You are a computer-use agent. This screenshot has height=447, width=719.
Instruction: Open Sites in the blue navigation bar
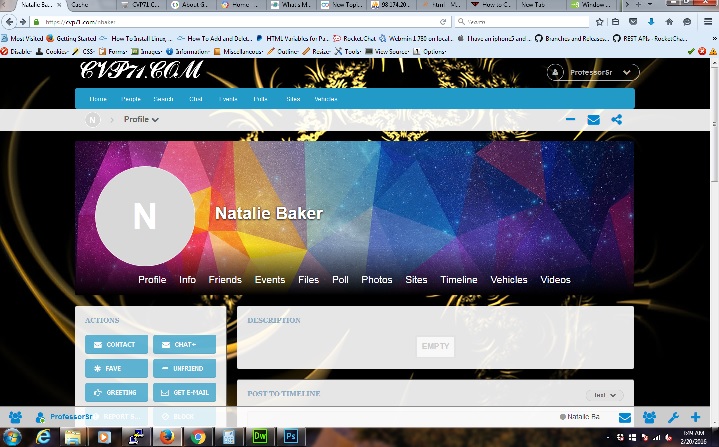click(293, 99)
